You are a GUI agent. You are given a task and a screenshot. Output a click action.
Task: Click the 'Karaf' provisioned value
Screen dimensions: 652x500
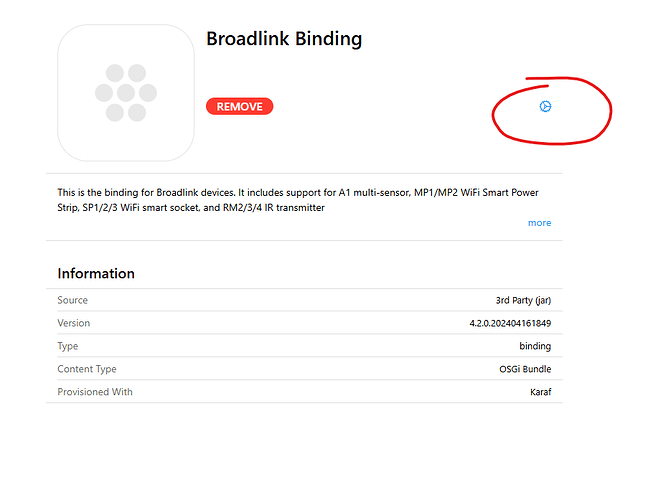coord(538,392)
